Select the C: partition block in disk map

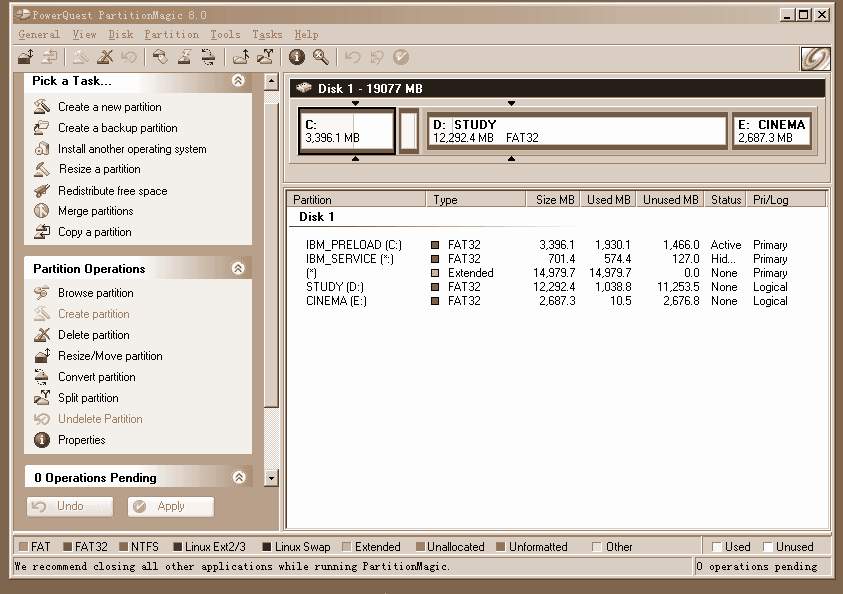(347, 131)
